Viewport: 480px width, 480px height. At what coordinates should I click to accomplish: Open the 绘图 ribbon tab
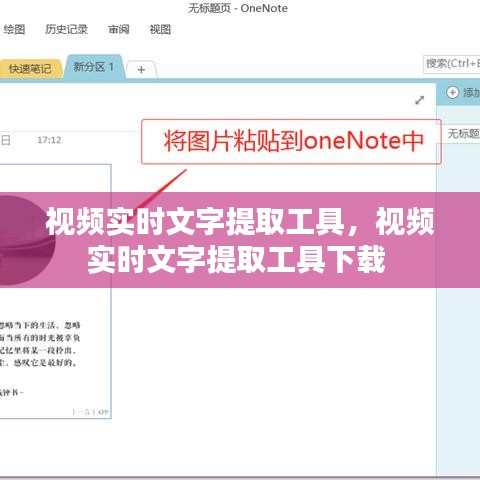(14, 29)
